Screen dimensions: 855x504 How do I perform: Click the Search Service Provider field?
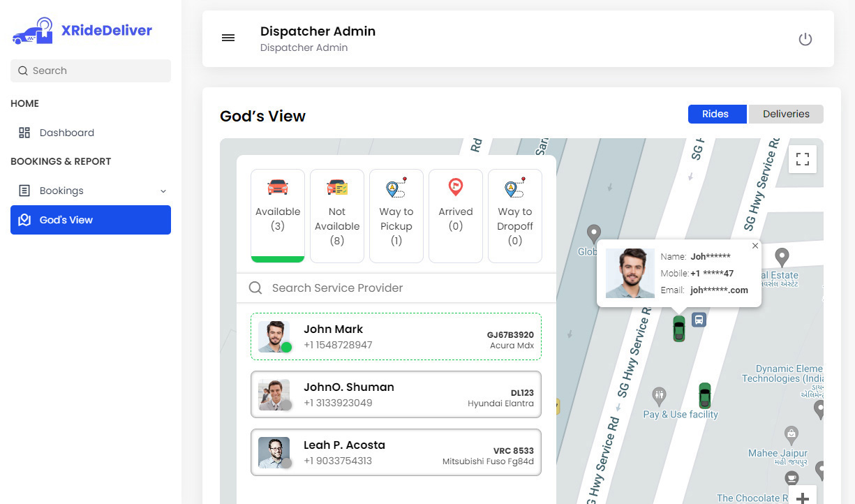(x=405, y=288)
